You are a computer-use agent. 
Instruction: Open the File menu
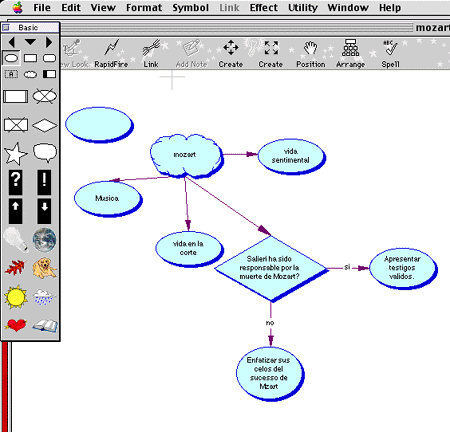(x=42, y=7)
